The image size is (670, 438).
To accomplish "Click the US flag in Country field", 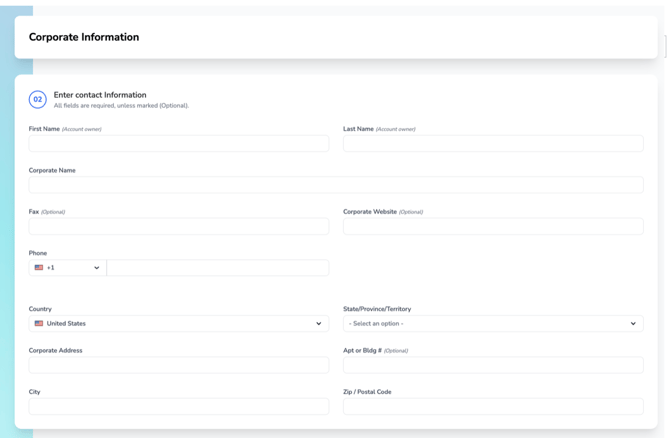I will [39, 323].
